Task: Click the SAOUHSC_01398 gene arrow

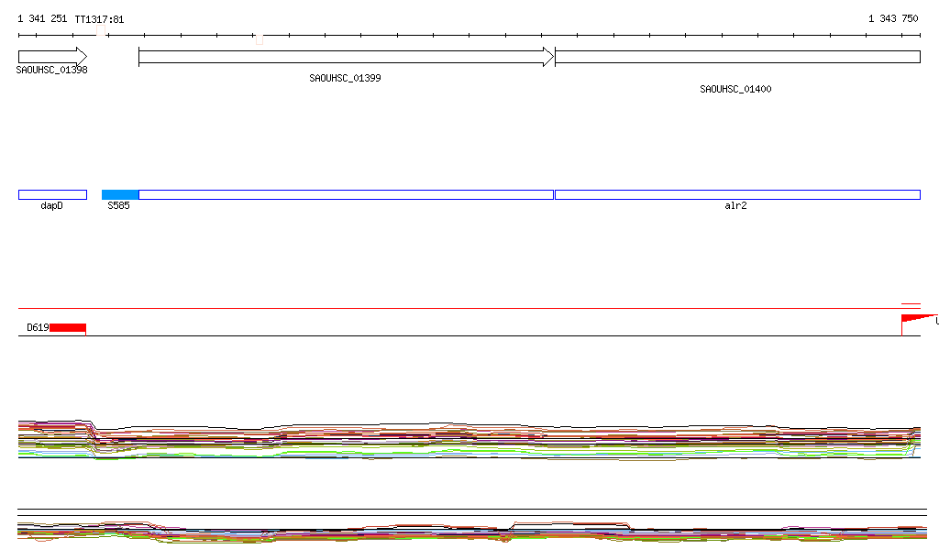Action: point(52,57)
